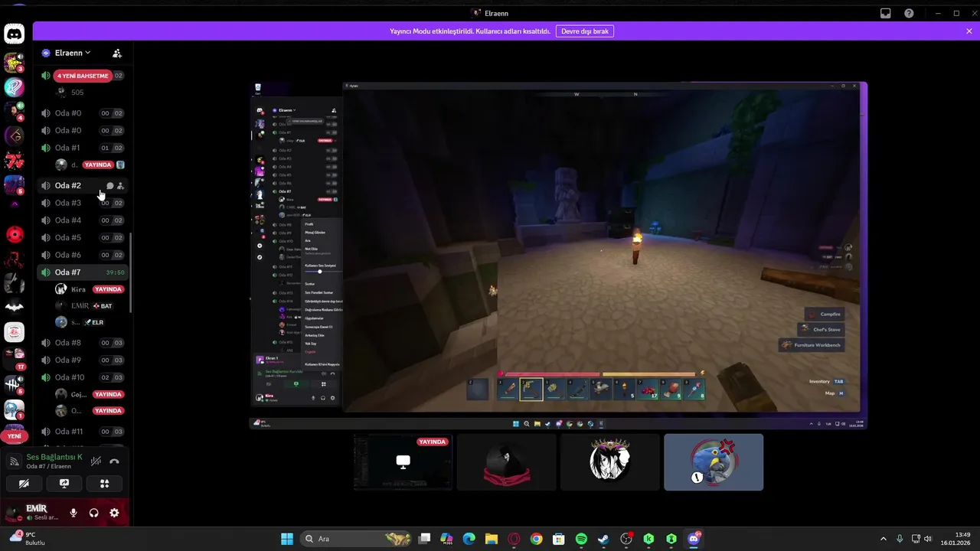
Task: Select the crowned anime avatar participant tile
Action: 610,462
